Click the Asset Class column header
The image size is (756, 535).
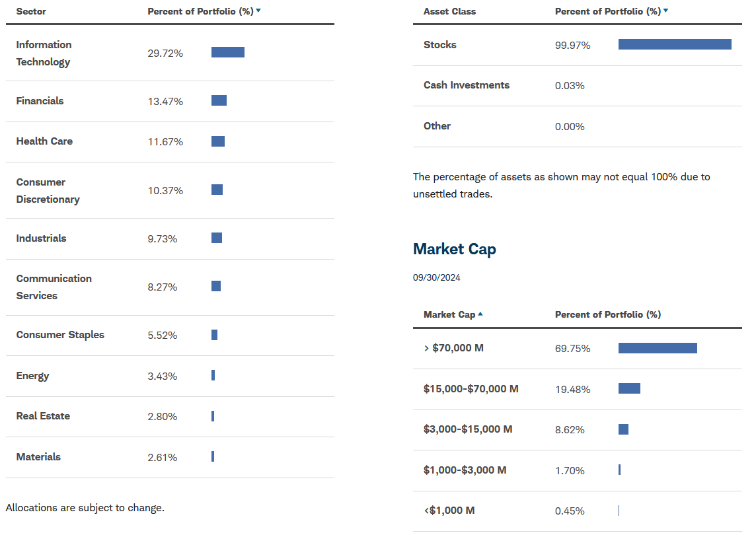tap(449, 12)
